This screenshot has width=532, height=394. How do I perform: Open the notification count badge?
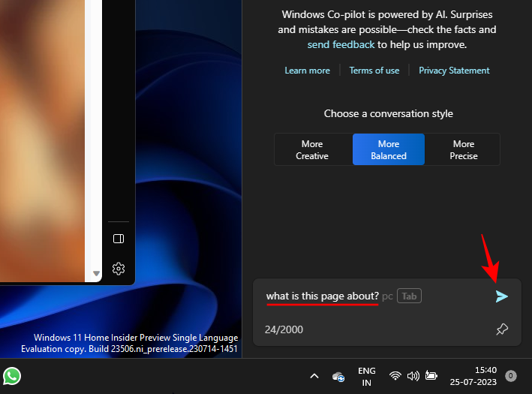[x=511, y=376]
